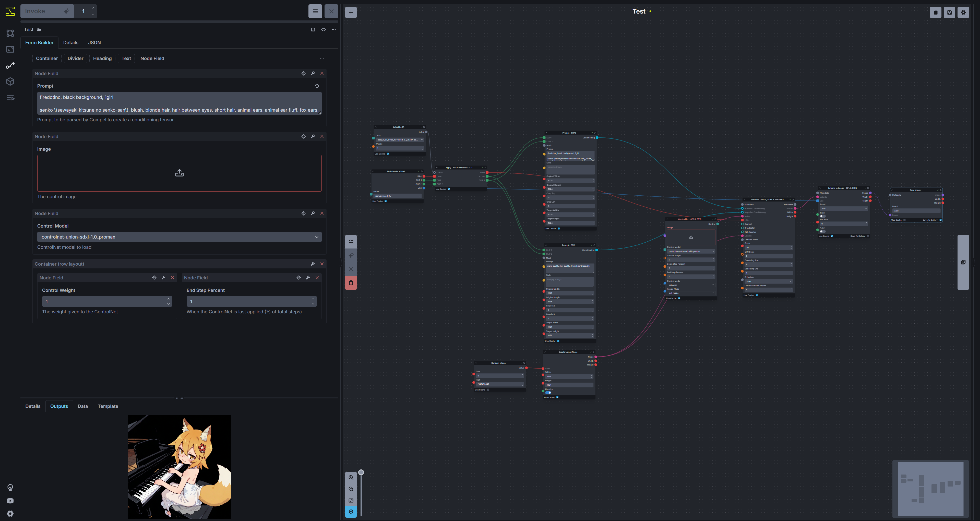Open the Control Model dropdown in form
The image size is (980, 521).
[x=179, y=237]
